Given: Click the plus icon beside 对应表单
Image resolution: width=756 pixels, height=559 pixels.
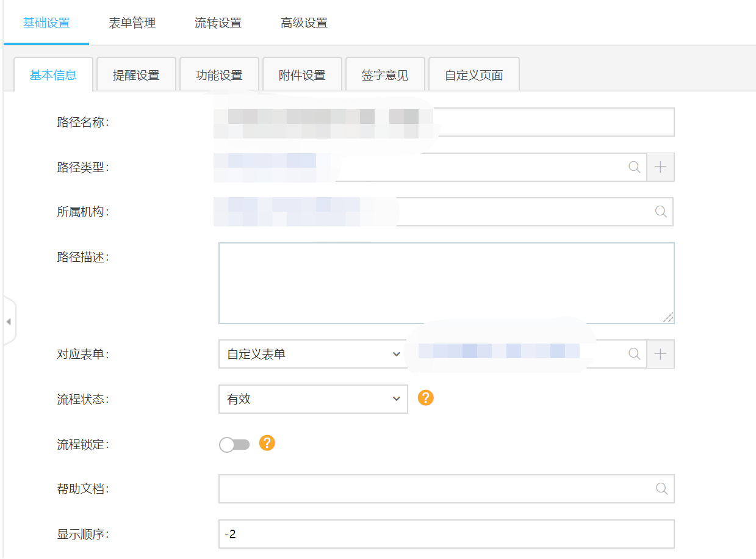Looking at the screenshot, I should click(660, 354).
